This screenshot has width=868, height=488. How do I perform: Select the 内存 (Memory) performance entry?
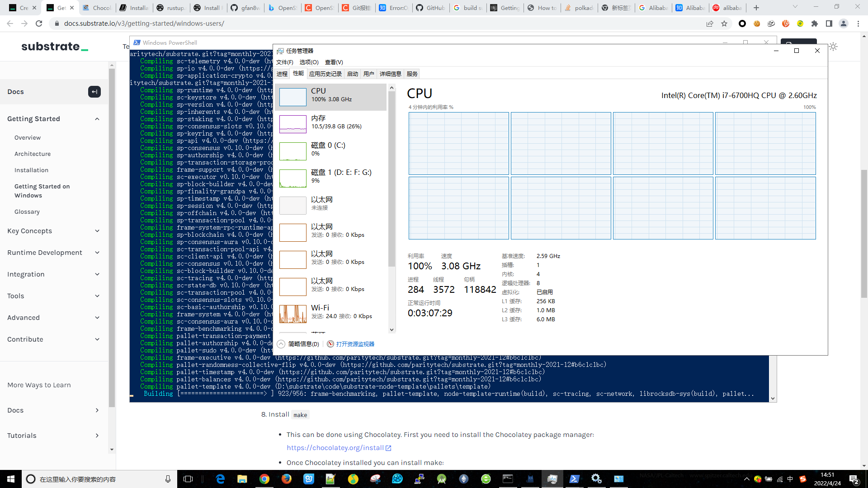coord(330,124)
